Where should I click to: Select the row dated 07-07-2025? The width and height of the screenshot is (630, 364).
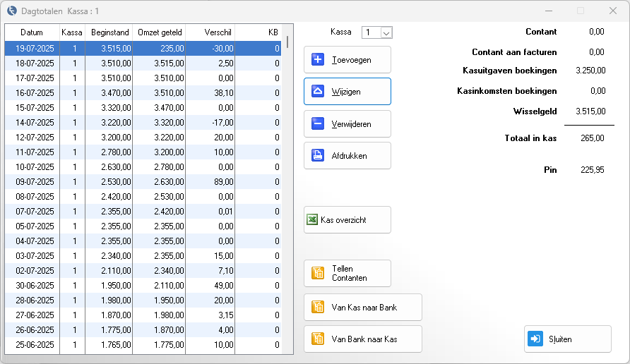pyautogui.click(x=143, y=212)
